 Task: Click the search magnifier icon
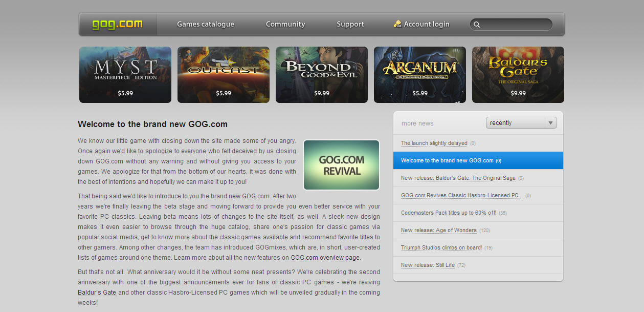click(x=477, y=25)
